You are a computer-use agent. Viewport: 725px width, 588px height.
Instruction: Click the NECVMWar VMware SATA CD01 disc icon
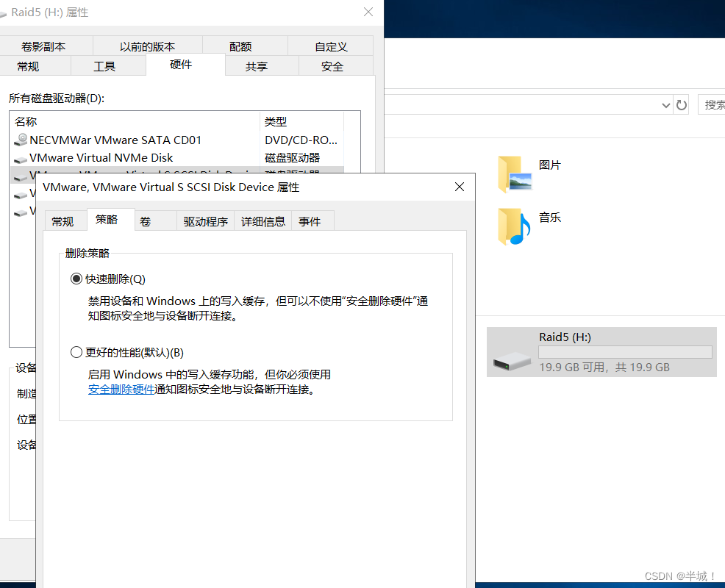tap(21, 140)
